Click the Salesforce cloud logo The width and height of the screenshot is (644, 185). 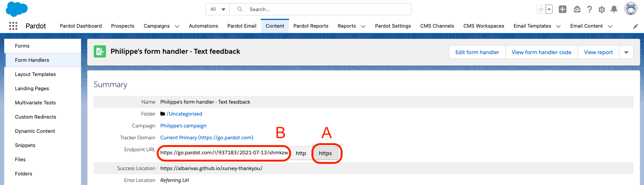(x=17, y=9)
